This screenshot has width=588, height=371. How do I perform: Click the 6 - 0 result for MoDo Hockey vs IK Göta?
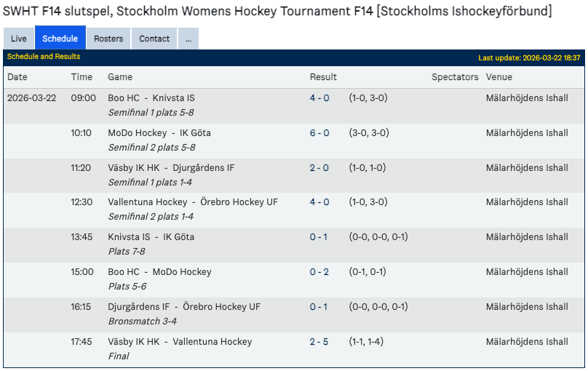(319, 133)
